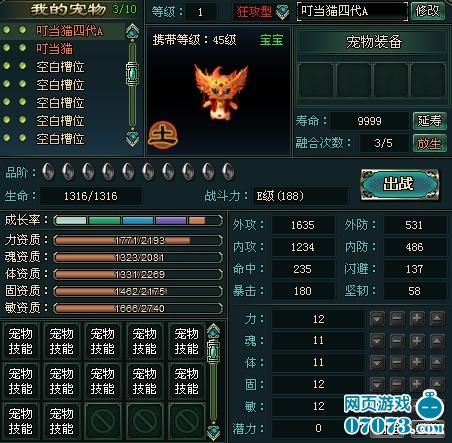Image resolution: width=452 pixels, height=443 pixels.
Task: Click the 修改 rename button
Action: pyautogui.click(x=428, y=11)
